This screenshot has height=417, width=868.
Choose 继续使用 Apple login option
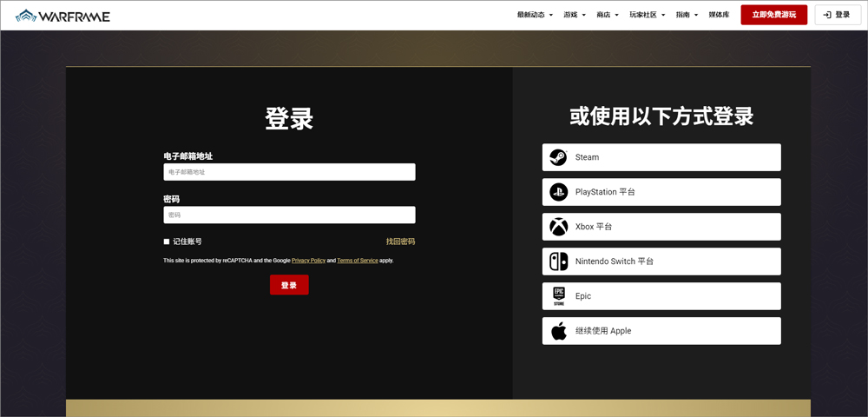(661, 331)
